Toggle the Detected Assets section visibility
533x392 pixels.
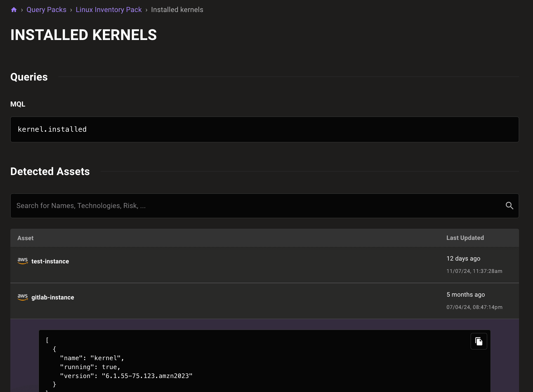(50, 171)
